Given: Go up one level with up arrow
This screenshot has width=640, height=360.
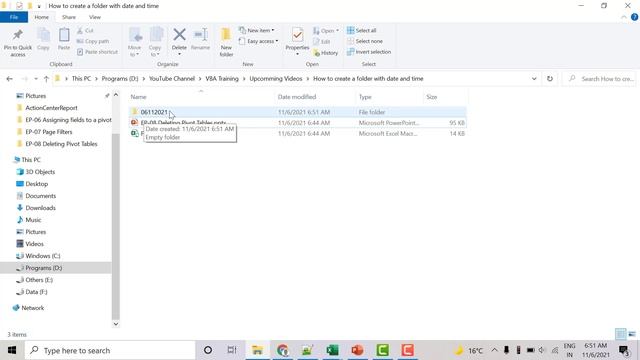Looking at the screenshot, I should (x=46, y=79).
